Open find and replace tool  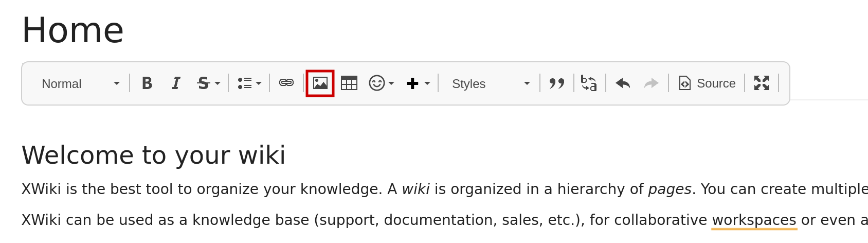pyautogui.click(x=589, y=83)
